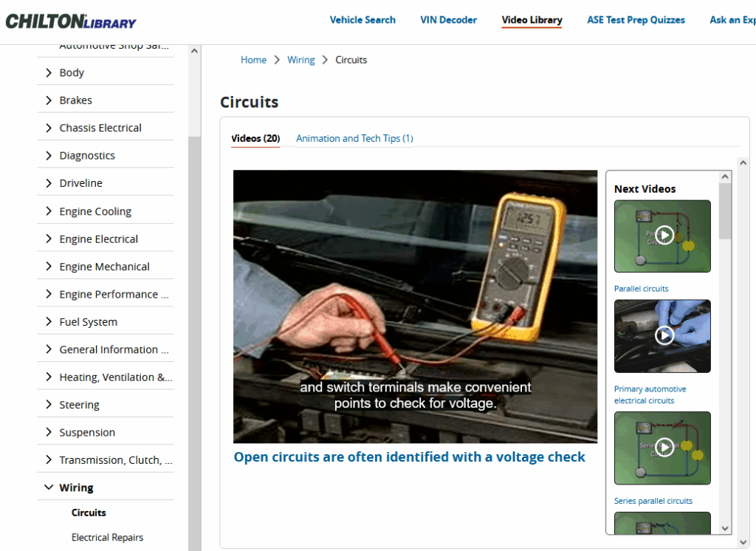Screen dimensions: 756x551
Task: Collapse the Wiring category
Action: click(x=49, y=487)
